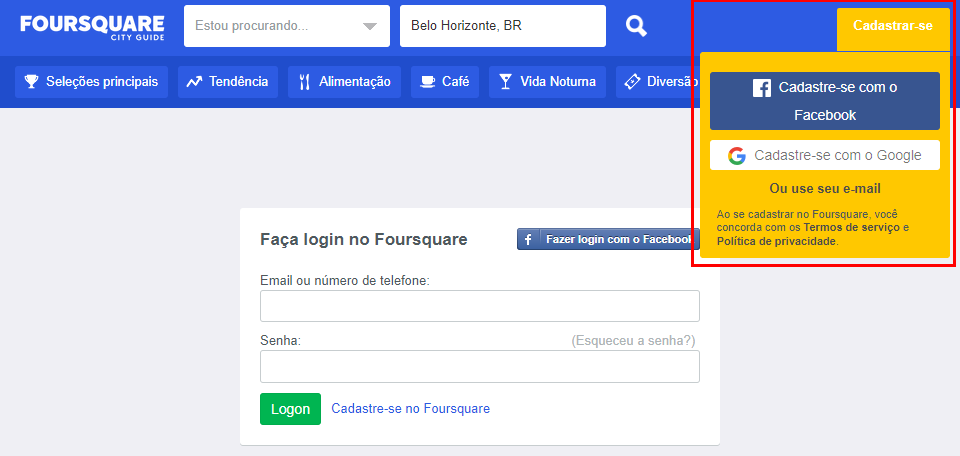The width and height of the screenshot is (960, 456).
Task: Open the Termos de serviço link
Action: click(x=852, y=228)
